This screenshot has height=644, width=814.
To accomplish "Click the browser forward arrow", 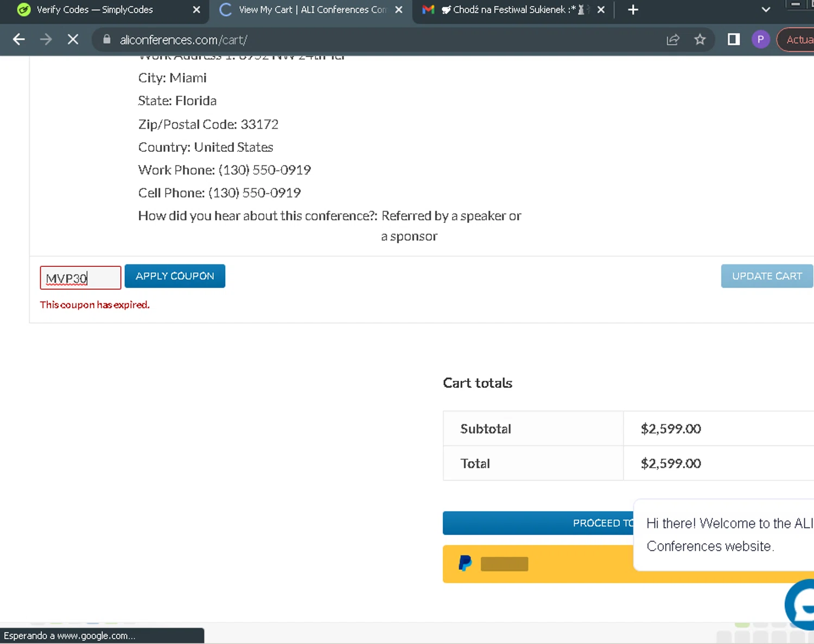I will [x=46, y=40].
